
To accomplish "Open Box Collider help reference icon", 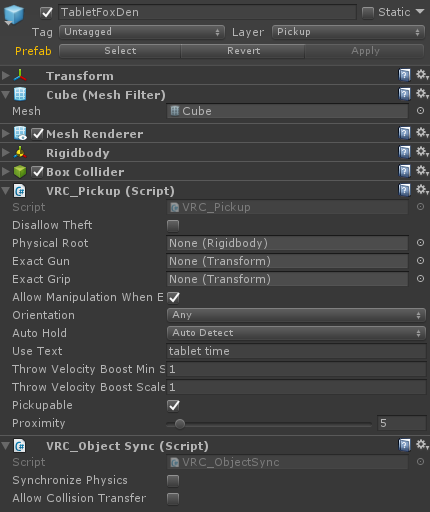I will (x=404, y=171).
